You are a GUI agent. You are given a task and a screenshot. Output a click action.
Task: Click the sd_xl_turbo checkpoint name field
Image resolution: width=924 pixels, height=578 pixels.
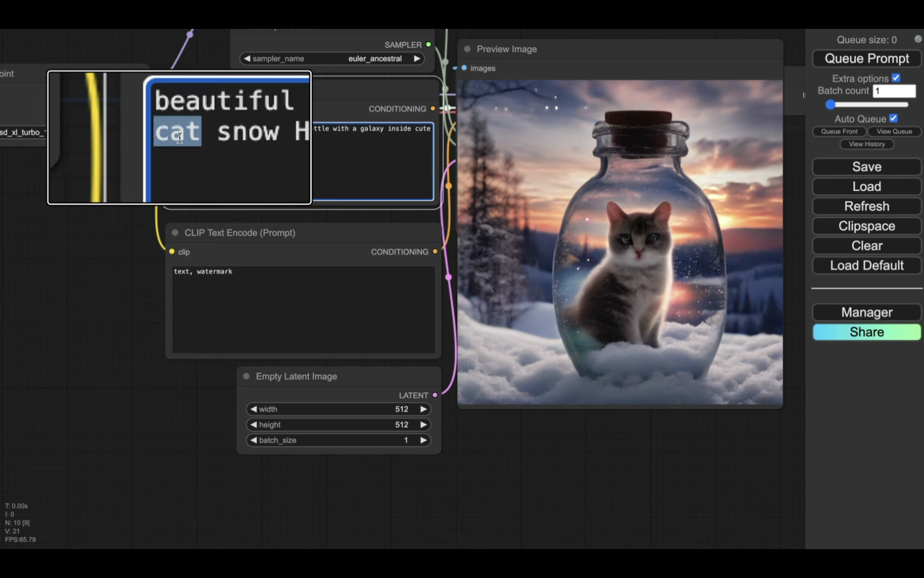(x=23, y=132)
